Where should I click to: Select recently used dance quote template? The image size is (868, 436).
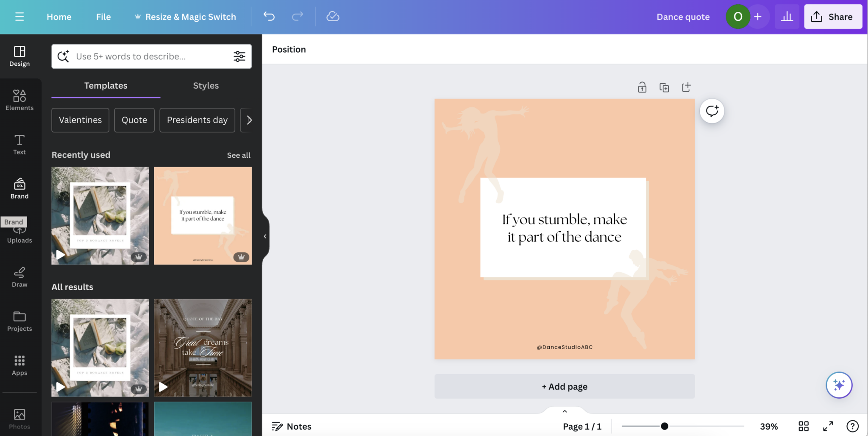203,215
